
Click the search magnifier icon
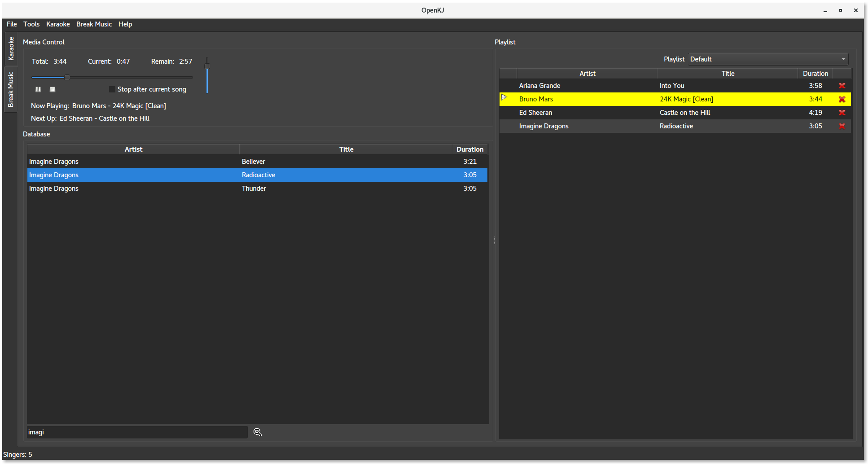pyautogui.click(x=258, y=432)
